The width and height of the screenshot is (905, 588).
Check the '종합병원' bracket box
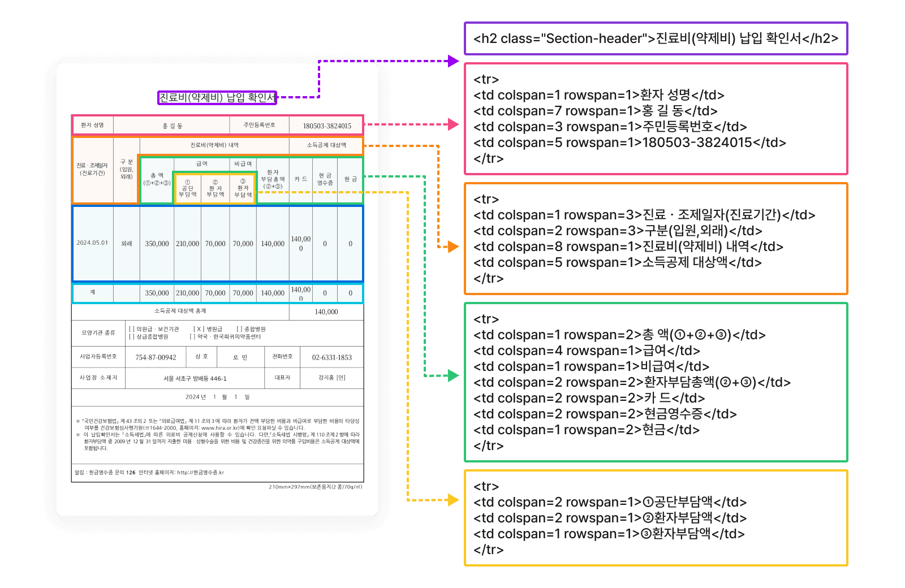coord(239,329)
